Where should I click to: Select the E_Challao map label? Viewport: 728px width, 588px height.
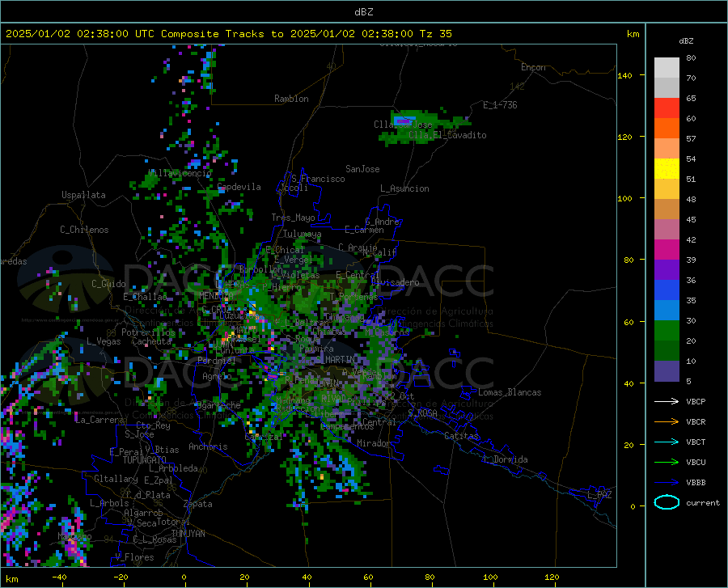click(x=145, y=297)
